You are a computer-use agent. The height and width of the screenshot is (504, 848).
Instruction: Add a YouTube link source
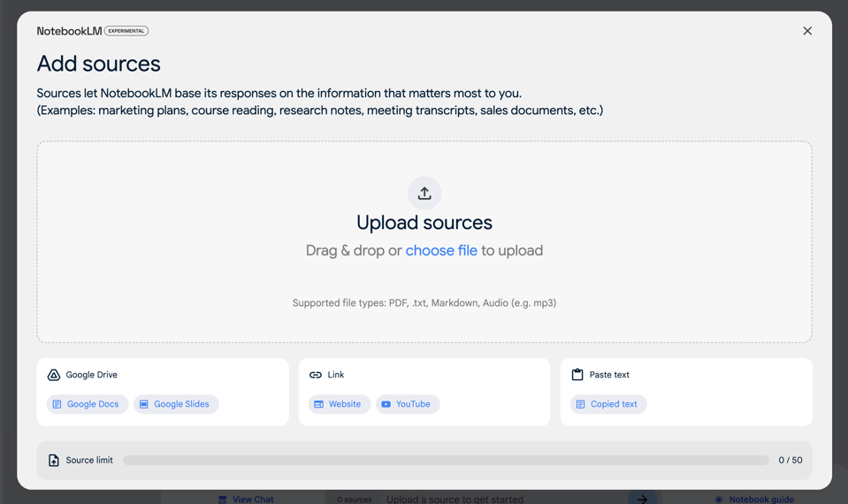point(408,404)
